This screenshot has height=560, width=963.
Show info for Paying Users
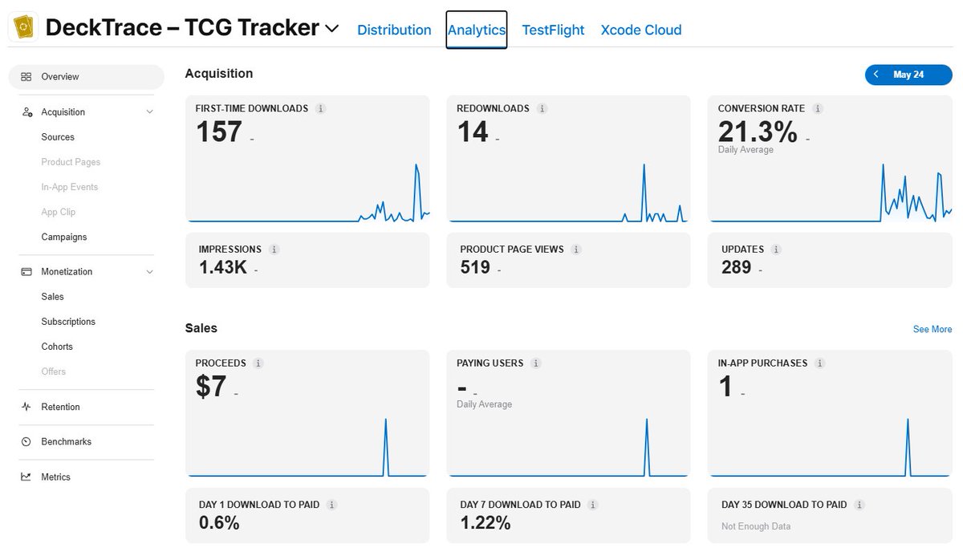(x=536, y=363)
